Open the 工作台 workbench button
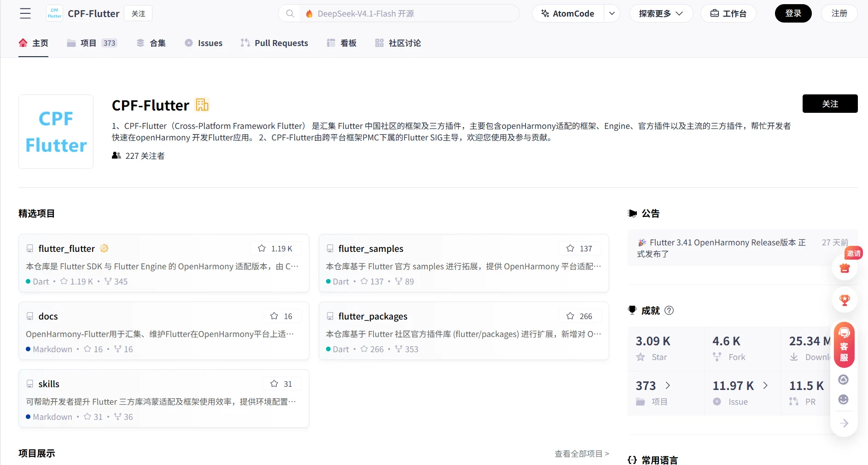 (728, 13)
